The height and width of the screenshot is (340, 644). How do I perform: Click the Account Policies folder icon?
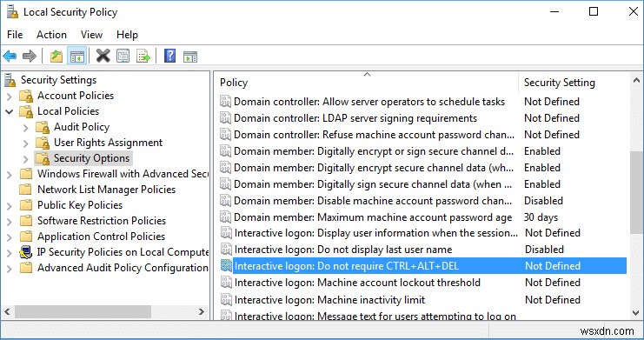[26, 96]
